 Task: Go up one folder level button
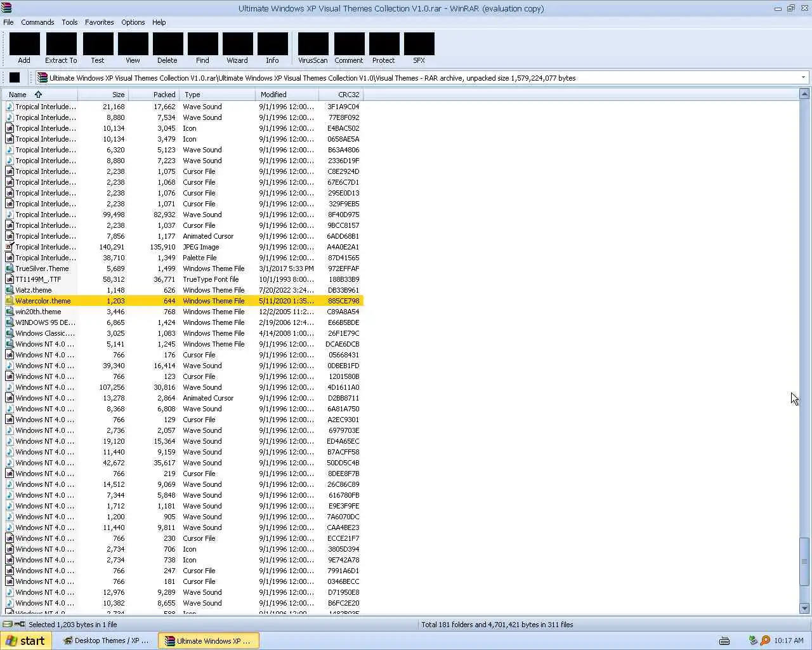pos(15,77)
